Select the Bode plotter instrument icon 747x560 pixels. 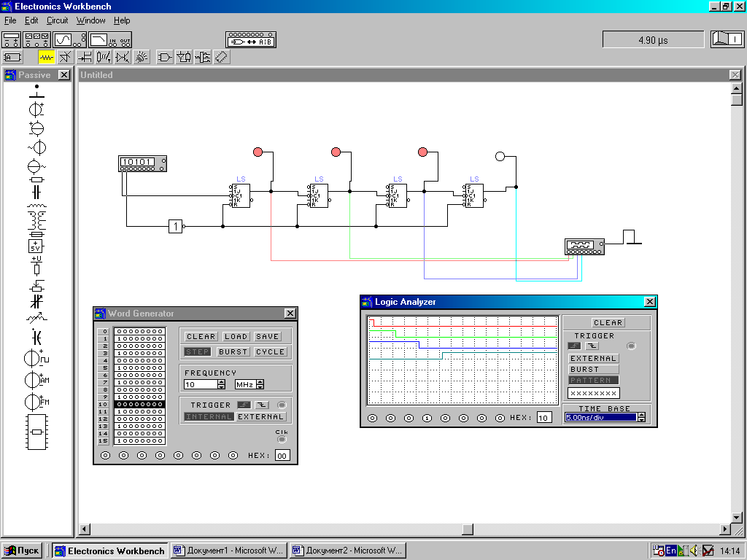click(x=110, y=40)
